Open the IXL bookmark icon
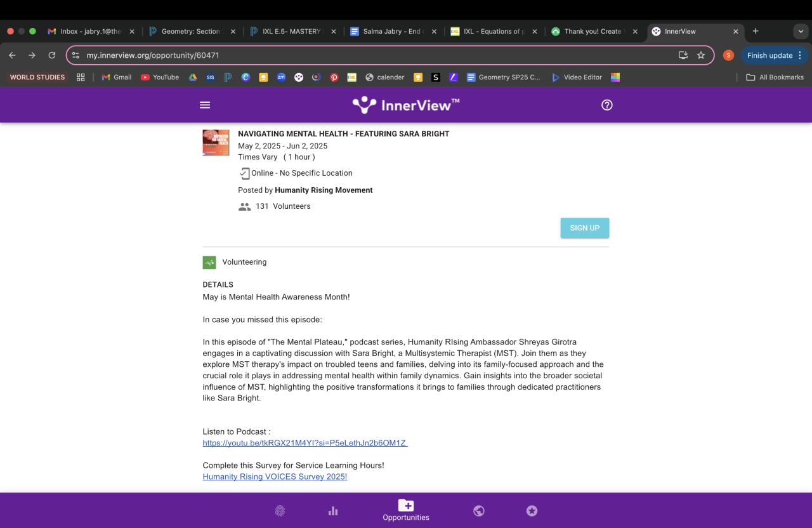Viewport: 812px width, 528px height. [351, 77]
